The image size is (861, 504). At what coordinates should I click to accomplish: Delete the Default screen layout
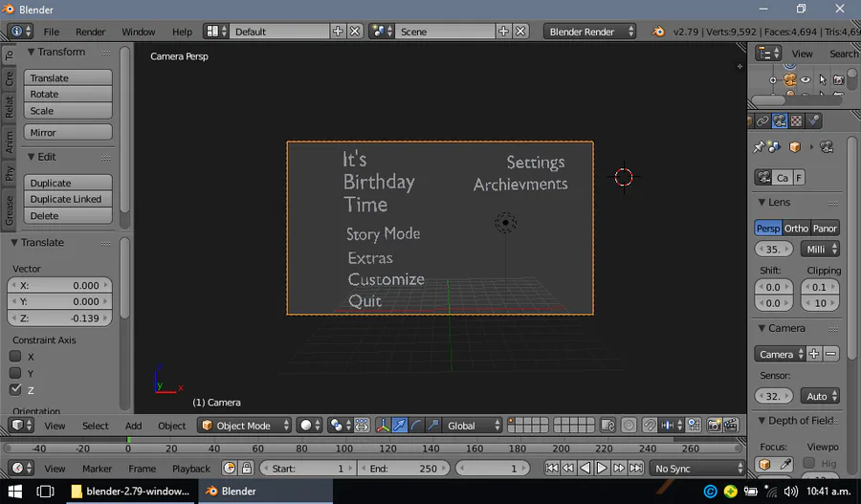click(x=355, y=32)
